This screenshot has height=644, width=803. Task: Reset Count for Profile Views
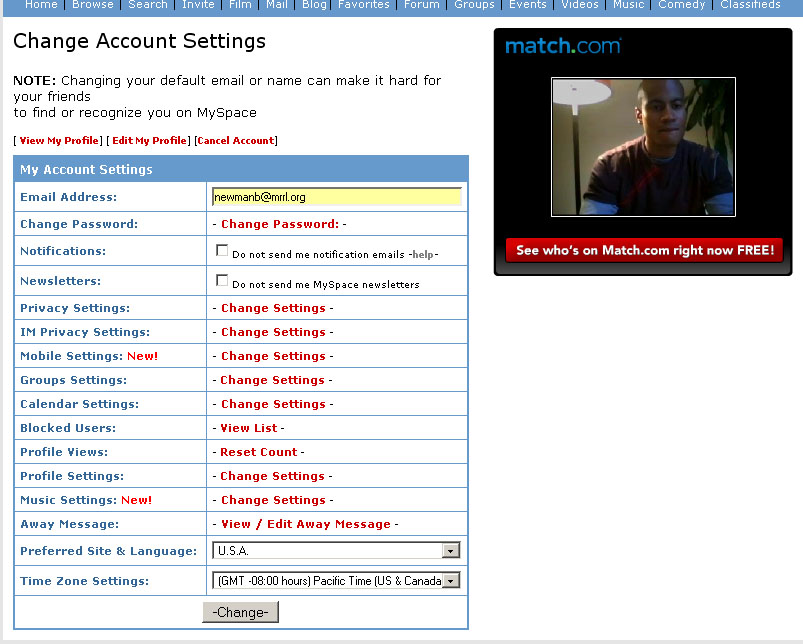[x=259, y=452]
